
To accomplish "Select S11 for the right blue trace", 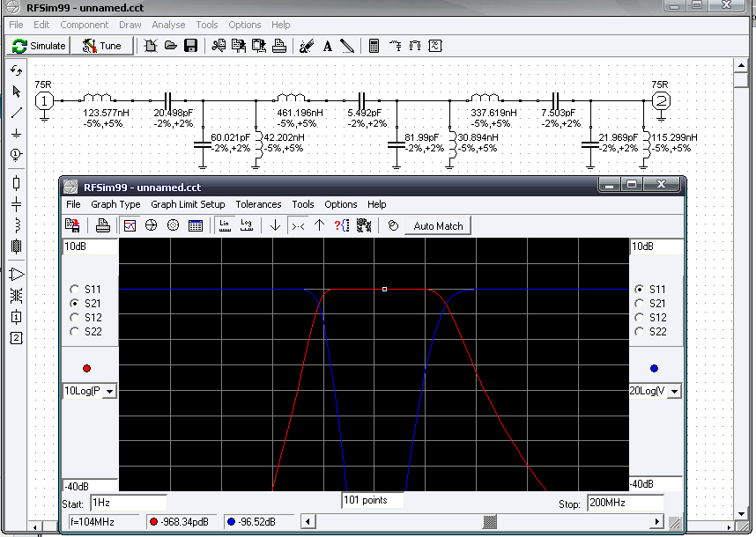I will tap(639, 289).
